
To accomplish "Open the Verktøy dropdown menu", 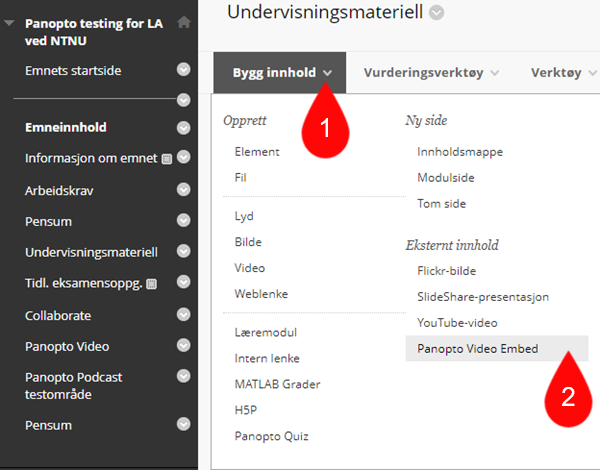I will (564, 72).
